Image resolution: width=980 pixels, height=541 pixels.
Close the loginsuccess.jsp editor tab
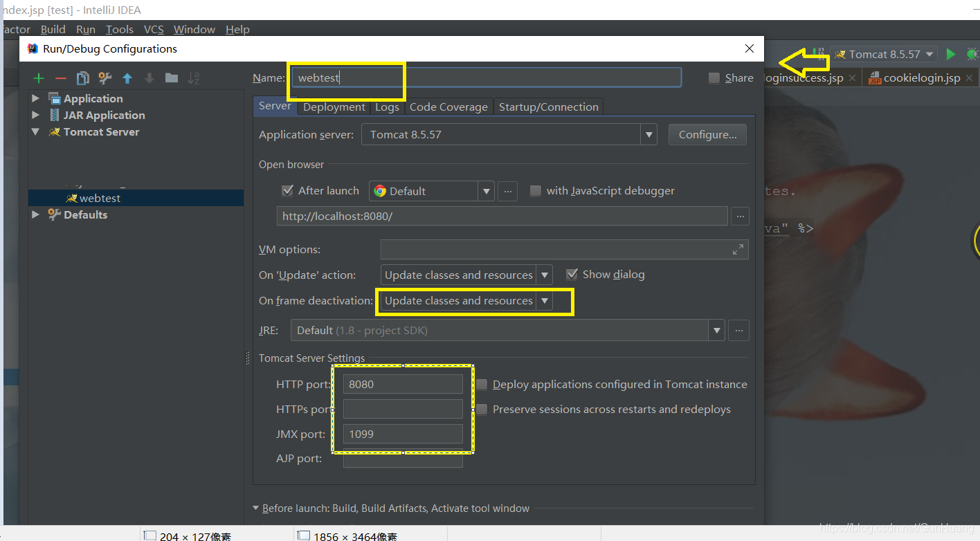852,78
